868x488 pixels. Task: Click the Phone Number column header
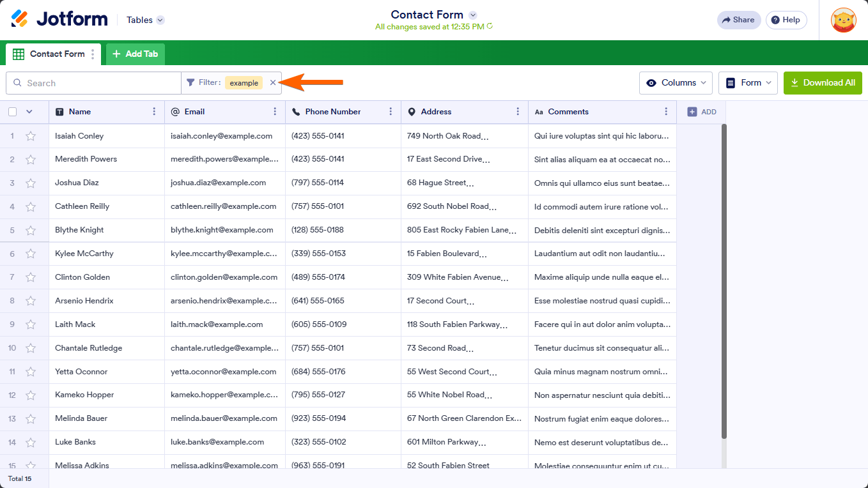(x=343, y=112)
